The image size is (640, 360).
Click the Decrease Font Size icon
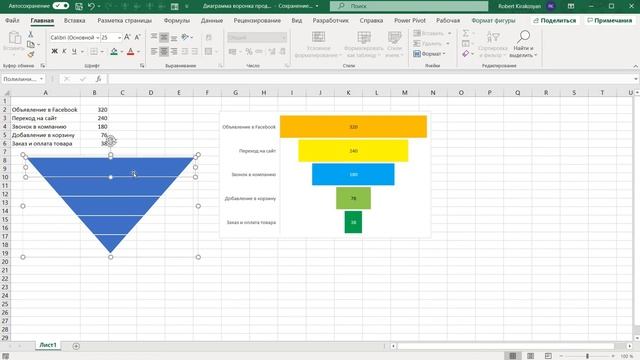click(138, 37)
